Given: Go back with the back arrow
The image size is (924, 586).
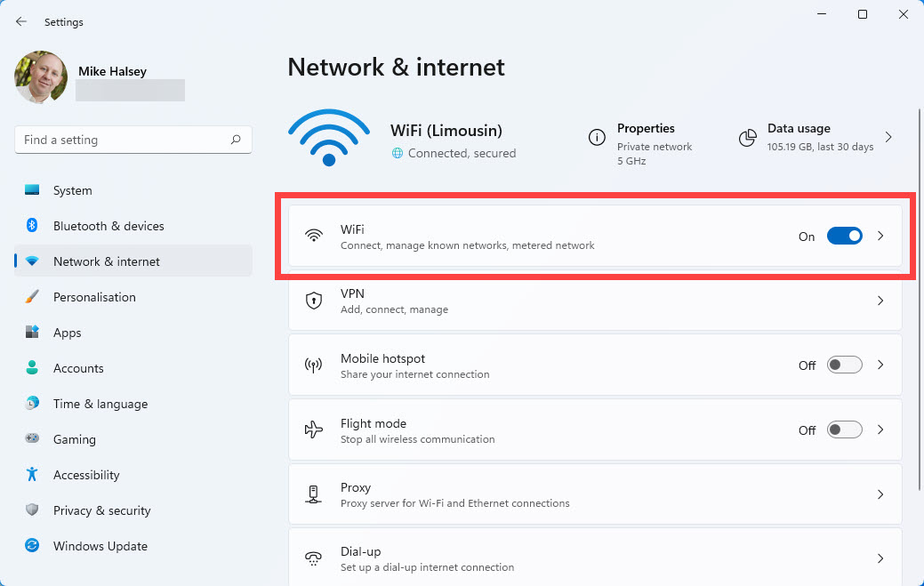Looking at the screenshot, I should 21,21.
